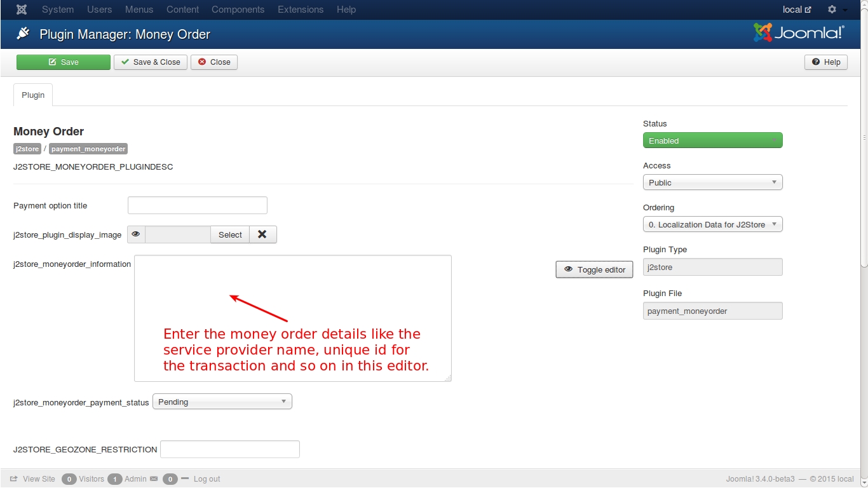The image size is (868, 488).
Task: Click the Log out link in footer
Action: click(207, 479)
